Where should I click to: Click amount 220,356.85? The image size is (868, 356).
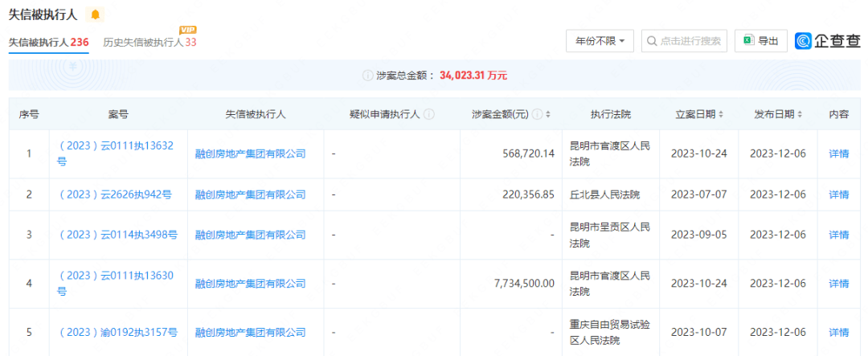tap(526, 194)
